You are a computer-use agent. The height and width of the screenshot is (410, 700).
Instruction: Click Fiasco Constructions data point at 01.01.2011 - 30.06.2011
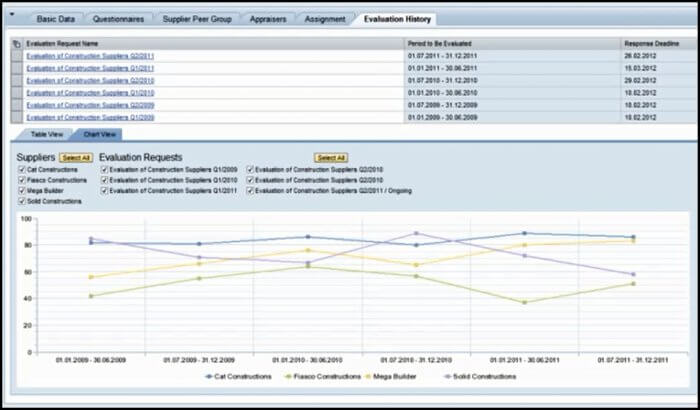tap(525, 302)
